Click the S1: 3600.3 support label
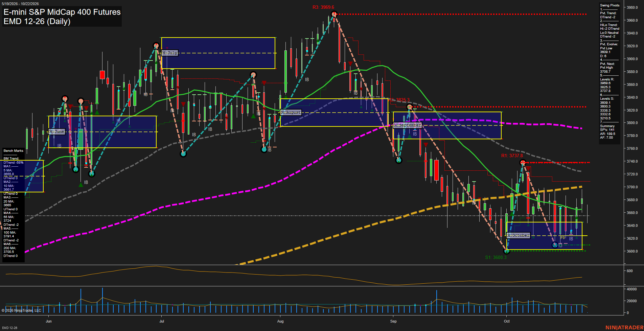Viewport: 644px width, 331px height. pyautogui.click(x=496, y=257)
